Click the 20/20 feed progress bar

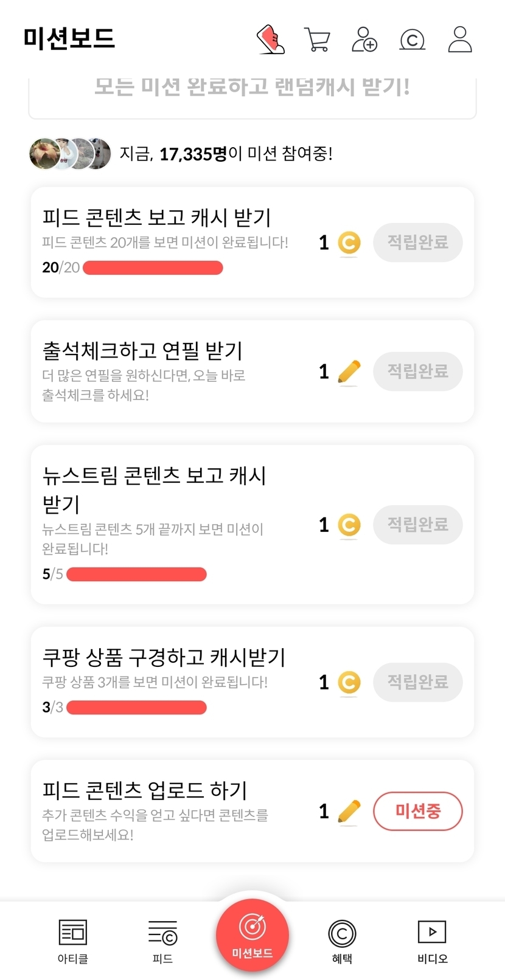153,268
